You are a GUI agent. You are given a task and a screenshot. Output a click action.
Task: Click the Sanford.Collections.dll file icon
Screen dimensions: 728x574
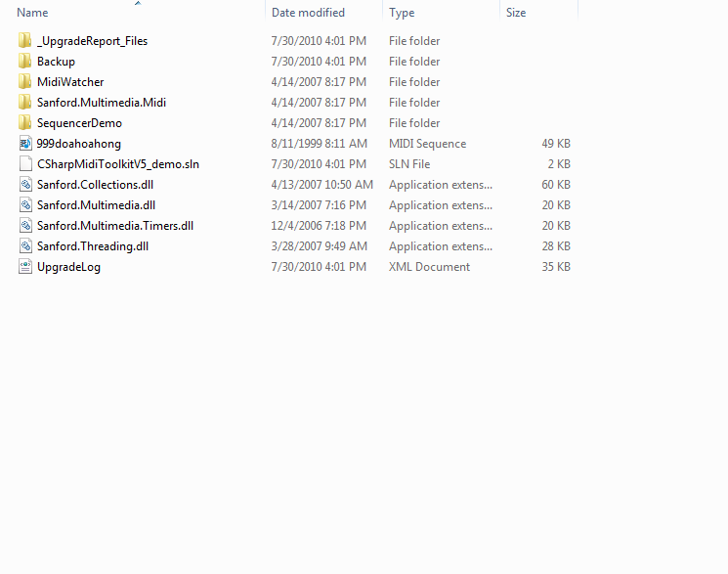coord(25,184)
